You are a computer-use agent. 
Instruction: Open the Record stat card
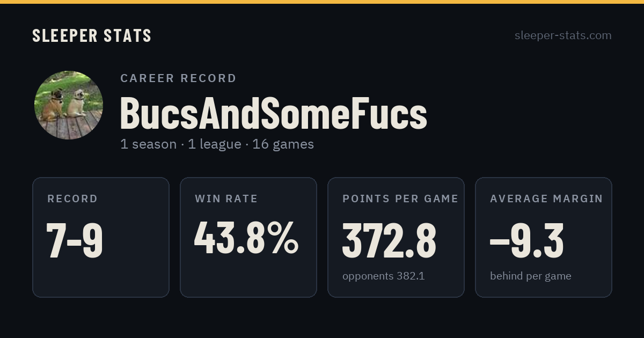(101, 237)
